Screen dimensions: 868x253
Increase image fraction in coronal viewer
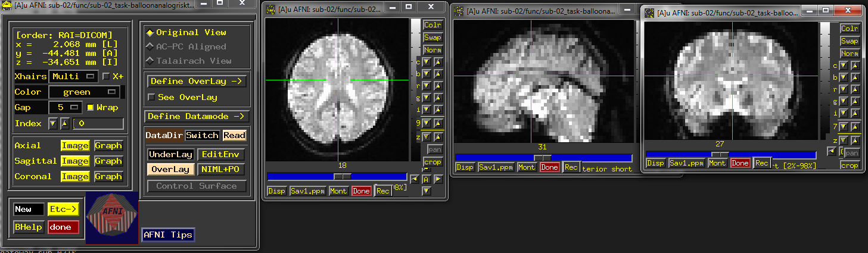click(x=855, y=113)
